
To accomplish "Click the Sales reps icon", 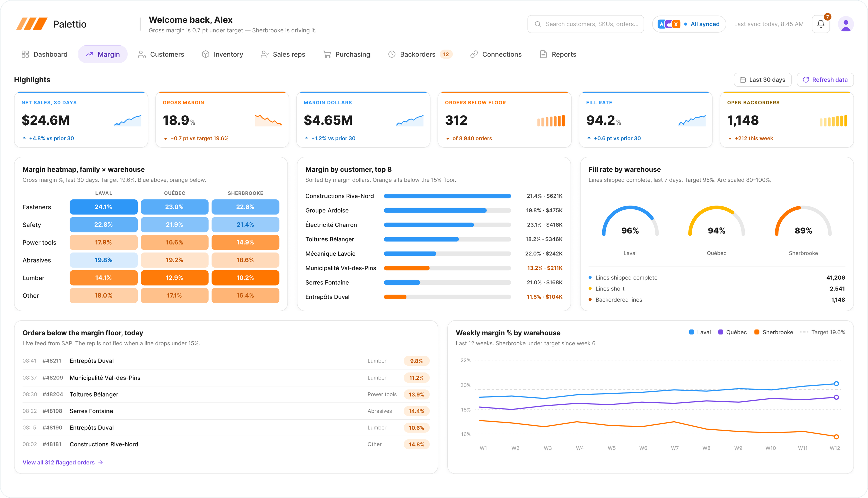I will [265, 54].
